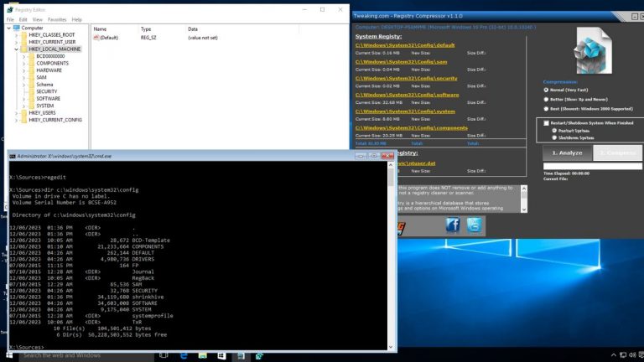Click cmd window scroll down arrow

[x=391, y=347]
